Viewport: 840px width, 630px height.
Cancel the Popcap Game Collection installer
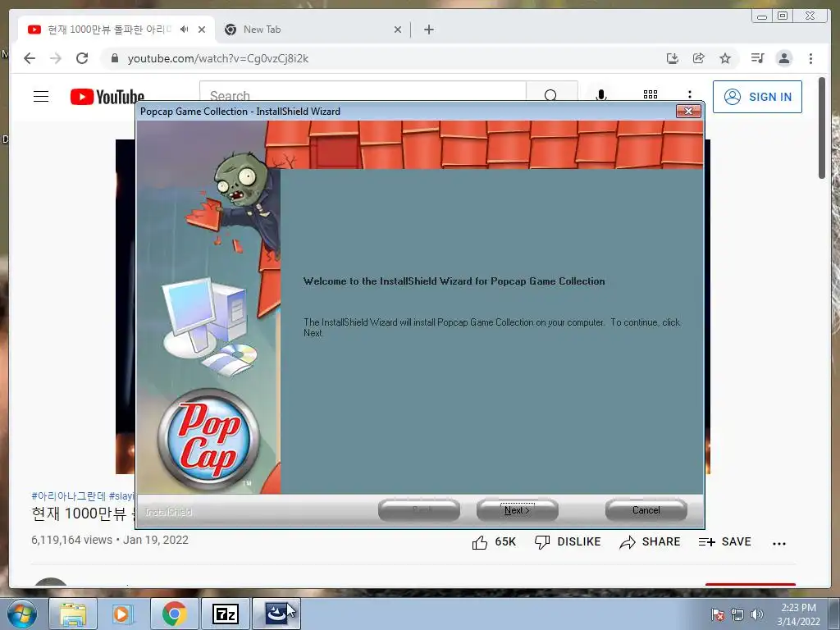click(x=646, y=510)
